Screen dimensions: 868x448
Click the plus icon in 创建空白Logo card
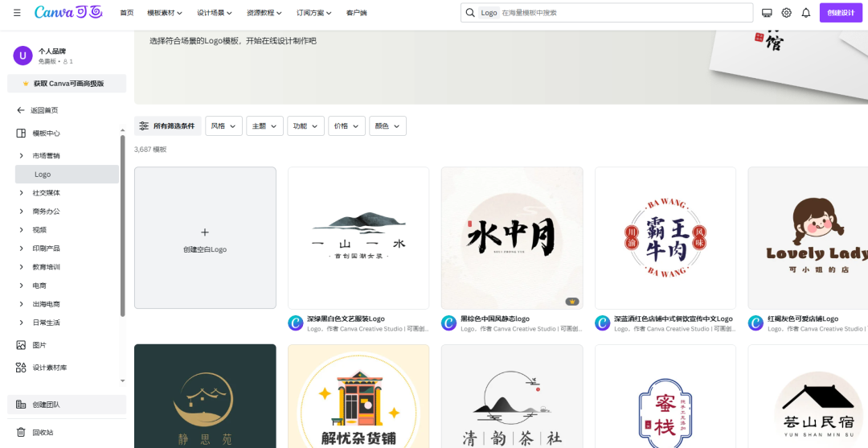pos(205,232)
